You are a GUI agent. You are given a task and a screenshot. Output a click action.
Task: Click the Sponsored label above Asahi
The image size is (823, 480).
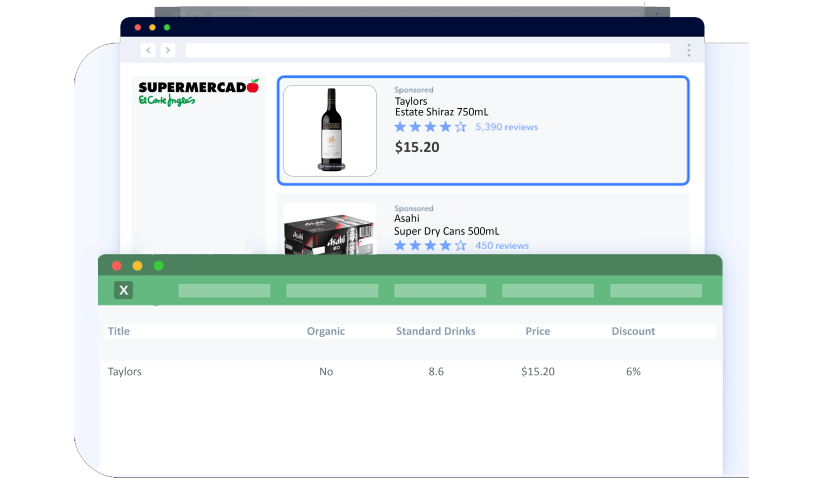click(414, 208)
